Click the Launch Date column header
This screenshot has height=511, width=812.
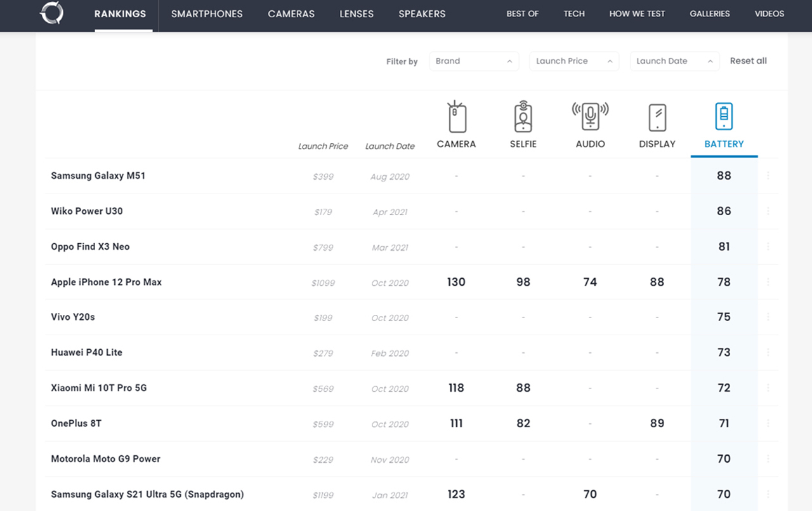390,146
